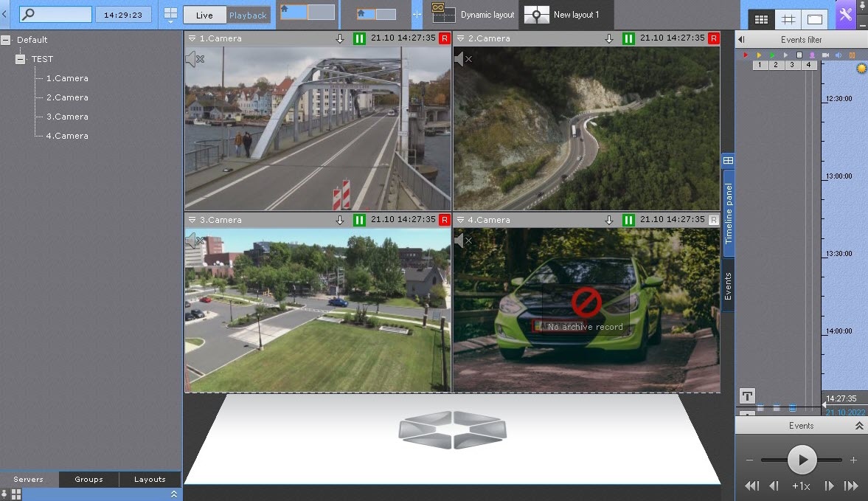Toggle gray R recording on 4.Camera
The height and width of the screenshot is (501, 868).
[714, 220]
